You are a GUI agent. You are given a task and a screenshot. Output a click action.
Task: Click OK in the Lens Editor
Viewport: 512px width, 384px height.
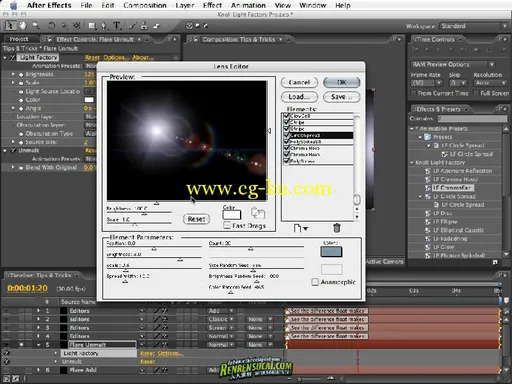pos(342,82)
